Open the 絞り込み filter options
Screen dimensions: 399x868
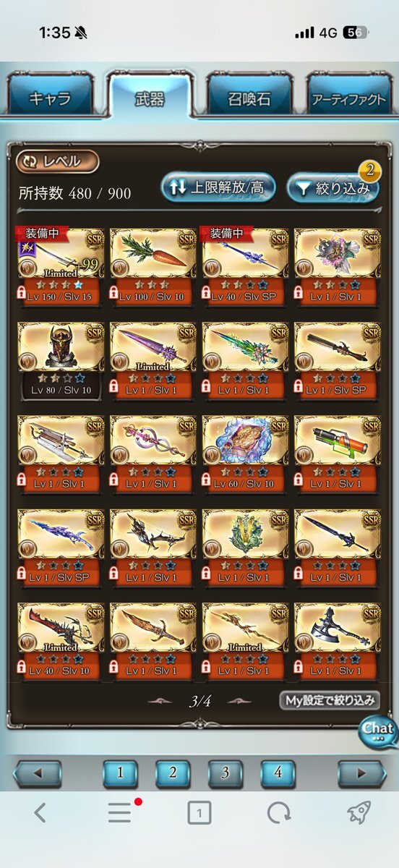332,188
